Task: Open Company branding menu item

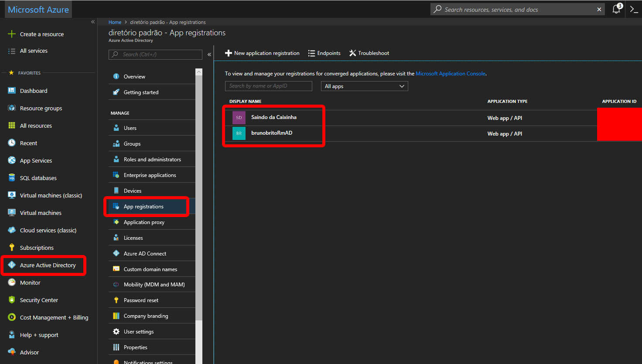Action: [x=152, y=316]
